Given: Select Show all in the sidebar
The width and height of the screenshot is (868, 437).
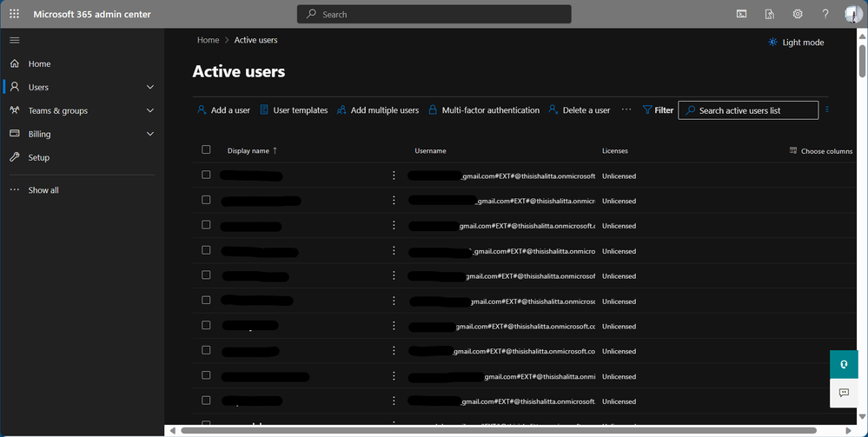Looking at the screenshot, I should (43, 190).
